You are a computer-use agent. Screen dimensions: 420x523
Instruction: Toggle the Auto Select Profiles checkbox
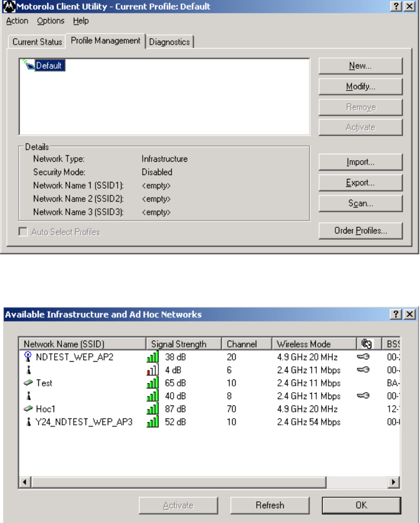pos(23,232)
